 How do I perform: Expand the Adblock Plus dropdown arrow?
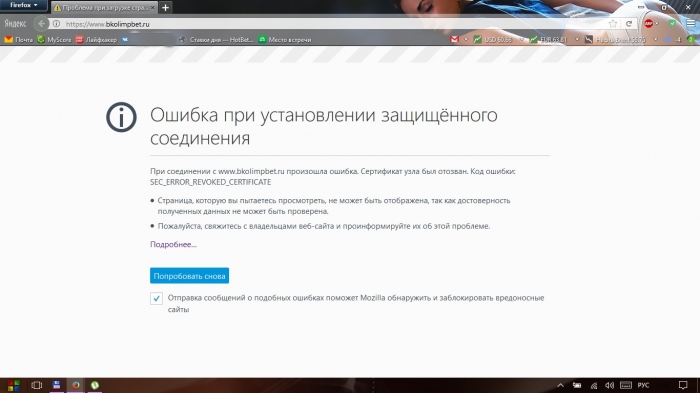coord(657,24)
